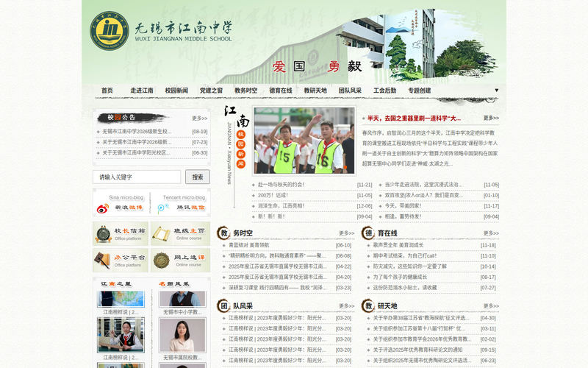Click 更多>> in 教务时空 section
This screenshot has height=368, width=588.
[x=346, y=233]
